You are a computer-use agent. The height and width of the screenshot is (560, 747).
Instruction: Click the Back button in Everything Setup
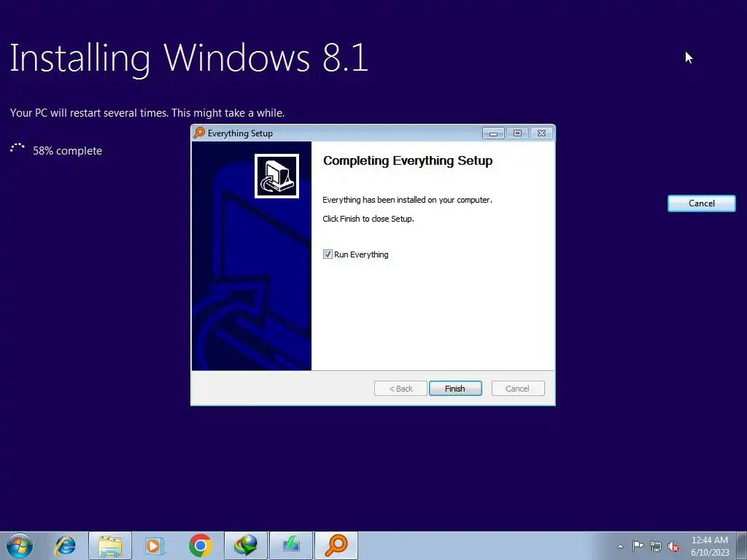tap(400, 389)
